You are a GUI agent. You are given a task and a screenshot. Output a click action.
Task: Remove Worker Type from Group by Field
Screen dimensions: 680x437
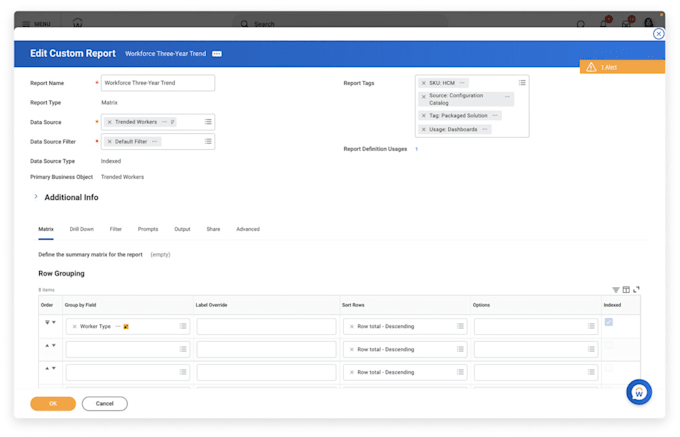click(x=74, y=326)
